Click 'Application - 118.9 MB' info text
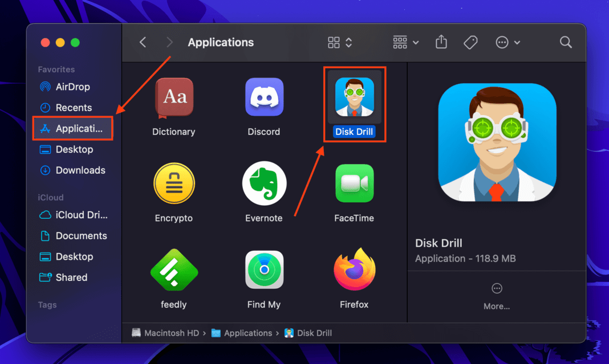609x364 pixels. point(465,259)
